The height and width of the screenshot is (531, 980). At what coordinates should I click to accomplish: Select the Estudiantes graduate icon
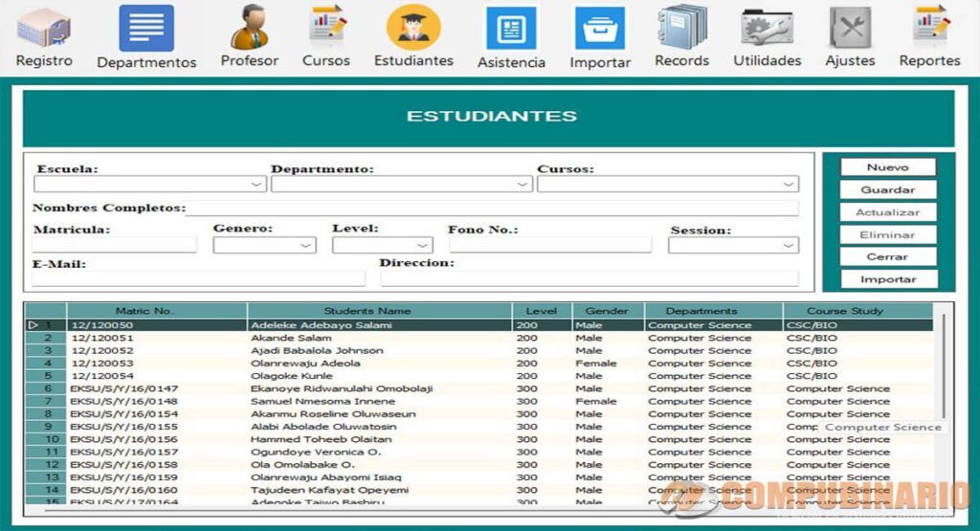[x=413, y=27]
